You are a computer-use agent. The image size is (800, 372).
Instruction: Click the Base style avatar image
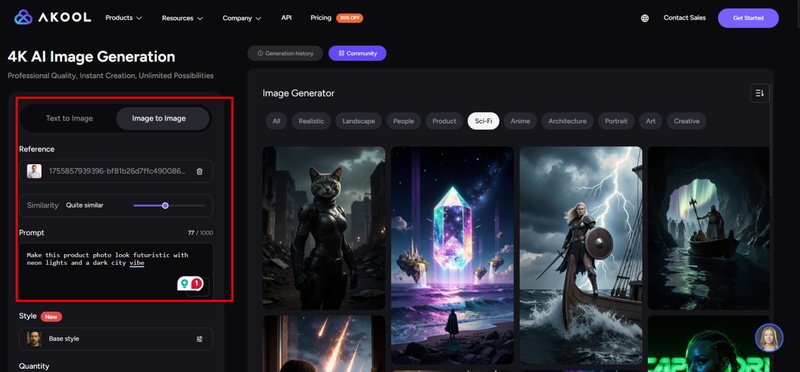(35, 339)
